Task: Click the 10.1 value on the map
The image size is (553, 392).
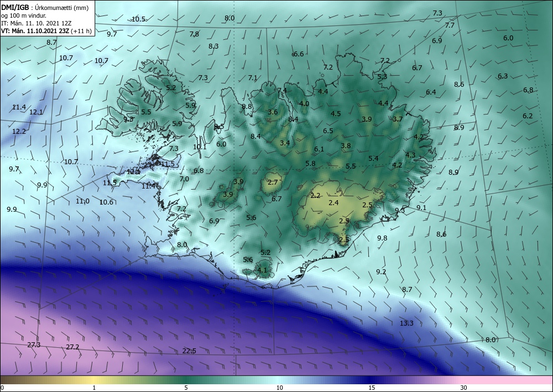Action: 200,147
